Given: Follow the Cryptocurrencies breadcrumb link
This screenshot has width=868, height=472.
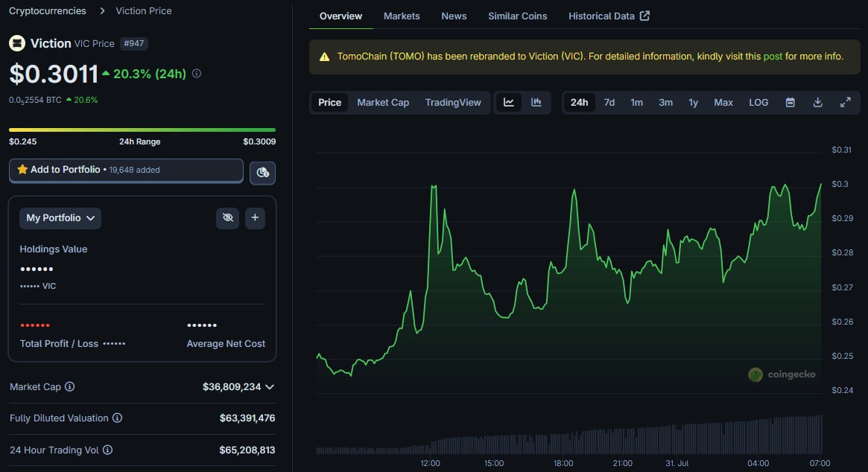Looking at the screenshot, I should point(48,10).
